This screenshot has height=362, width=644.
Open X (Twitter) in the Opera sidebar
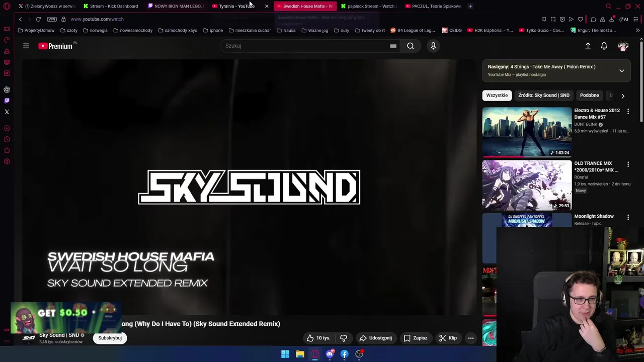7,112
